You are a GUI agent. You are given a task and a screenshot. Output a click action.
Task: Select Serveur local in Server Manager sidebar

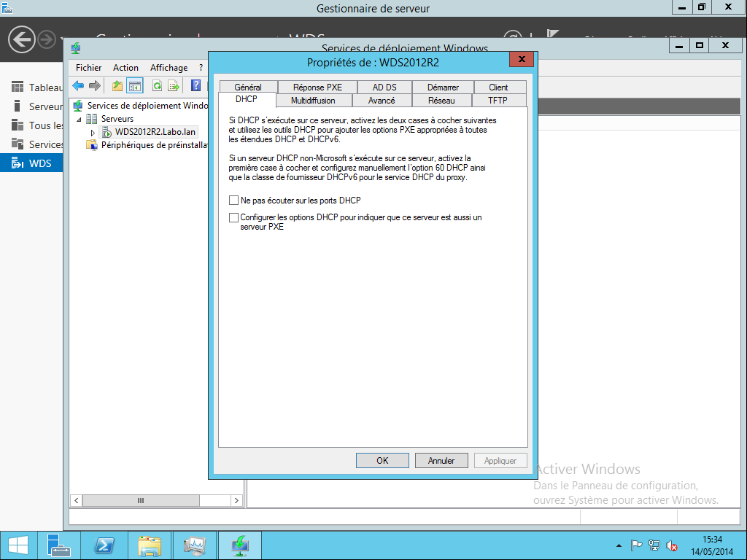[x=31, y=106]
